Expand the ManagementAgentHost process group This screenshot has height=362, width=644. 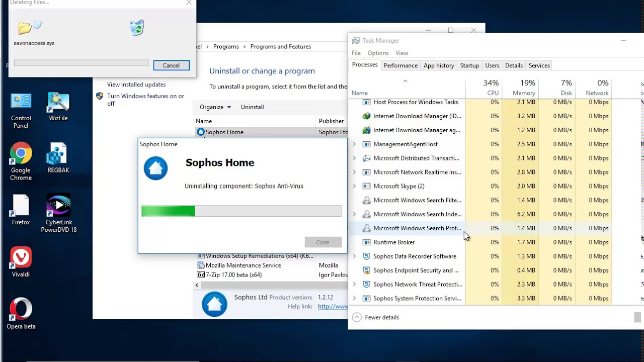coord(354,144)
